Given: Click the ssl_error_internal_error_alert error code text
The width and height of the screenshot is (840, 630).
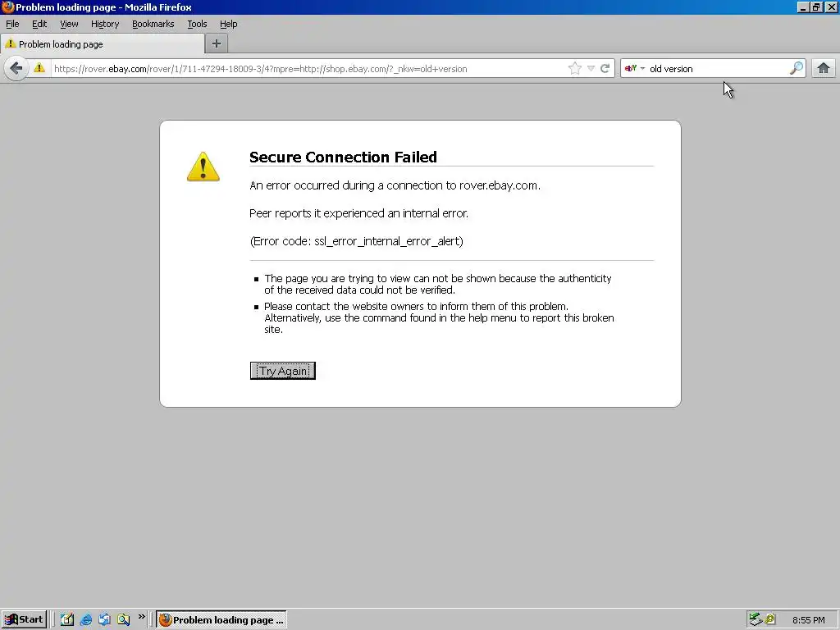Looking at the screenshot, I should [x=388, y=241].
